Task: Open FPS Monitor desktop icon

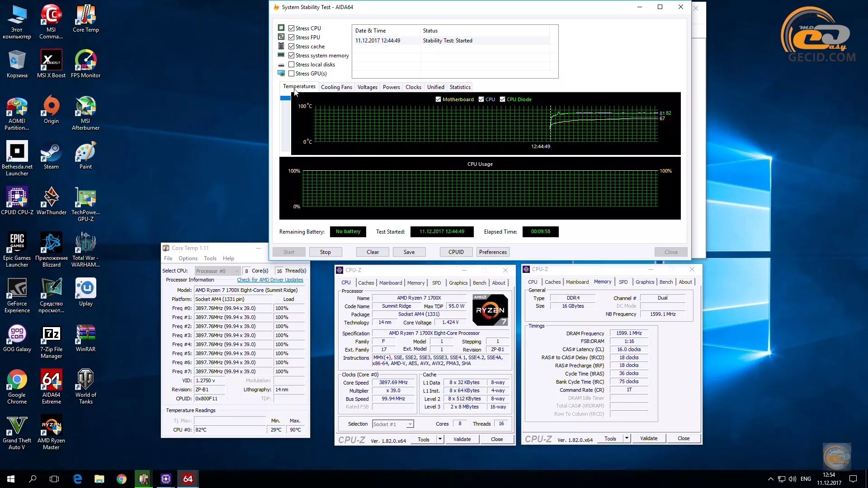Action: pos(85,64)
